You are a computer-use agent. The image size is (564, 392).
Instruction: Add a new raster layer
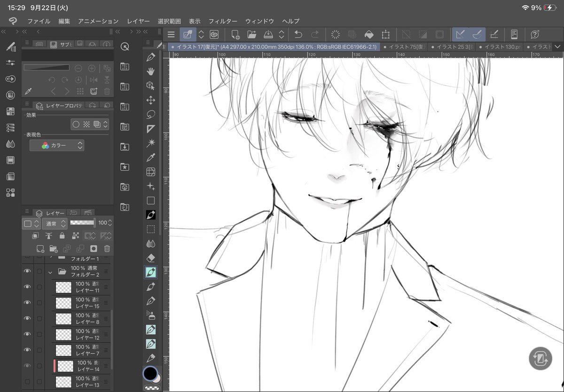pos(40,249)
